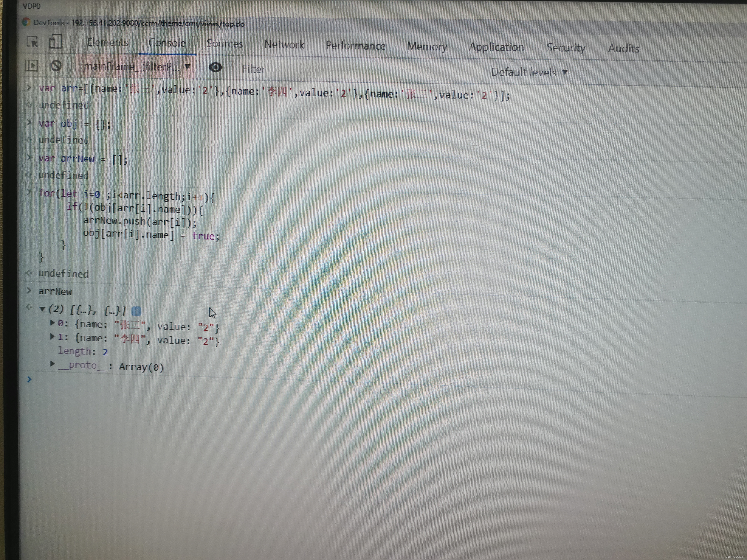Expand array item 1 object
Screen dimensions: 747x560
pos(52,337)
